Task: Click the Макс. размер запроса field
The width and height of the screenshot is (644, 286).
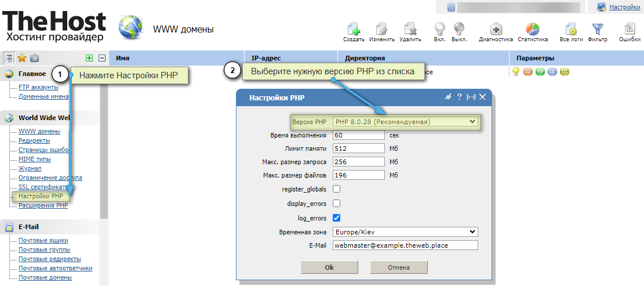Action: pyautogui.click(x=359, y=161)
